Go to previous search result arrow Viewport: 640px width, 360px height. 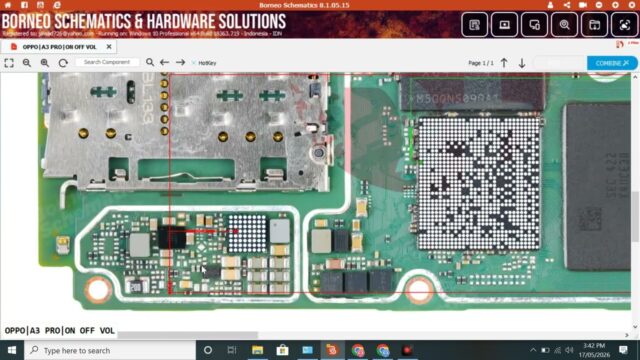[164, 62]
